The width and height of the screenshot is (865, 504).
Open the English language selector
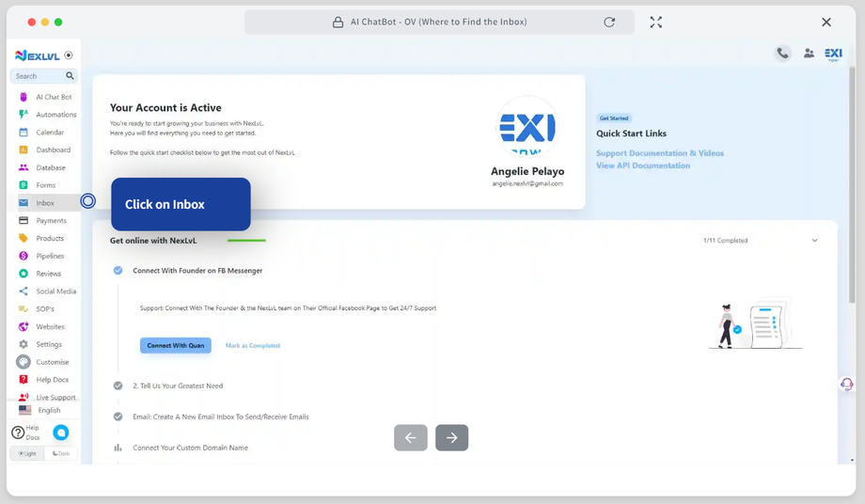[44, 410]
